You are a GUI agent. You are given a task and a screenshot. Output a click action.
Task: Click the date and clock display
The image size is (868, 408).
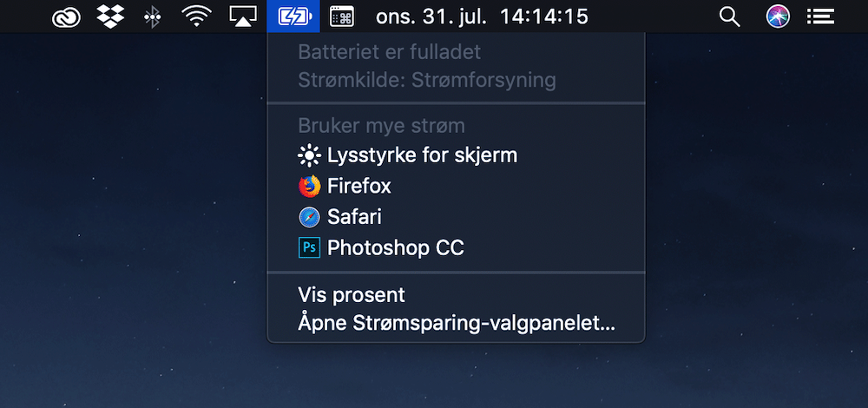point(482,16)
